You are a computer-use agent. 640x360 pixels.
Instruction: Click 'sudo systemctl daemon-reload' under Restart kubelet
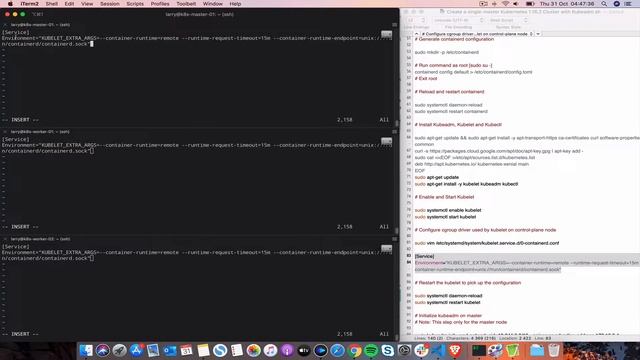[x=448, y=296]
